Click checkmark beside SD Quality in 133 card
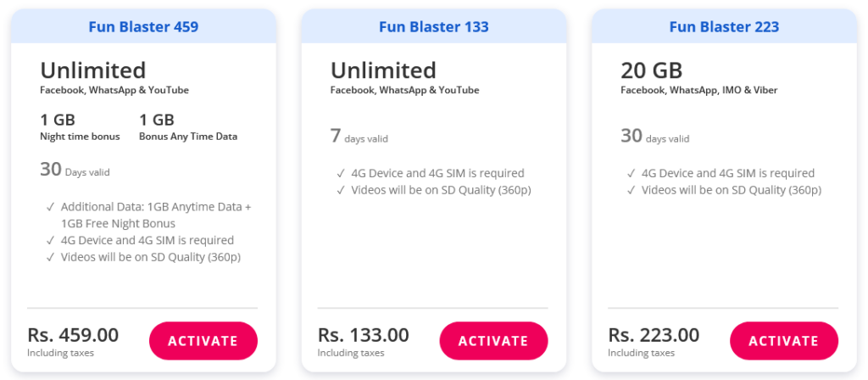Screen dimensions: 868x380 pyautogui.click(x=342, y=190)
